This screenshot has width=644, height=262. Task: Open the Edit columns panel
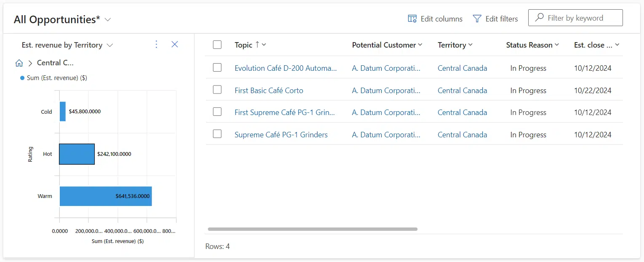point(434,19)
